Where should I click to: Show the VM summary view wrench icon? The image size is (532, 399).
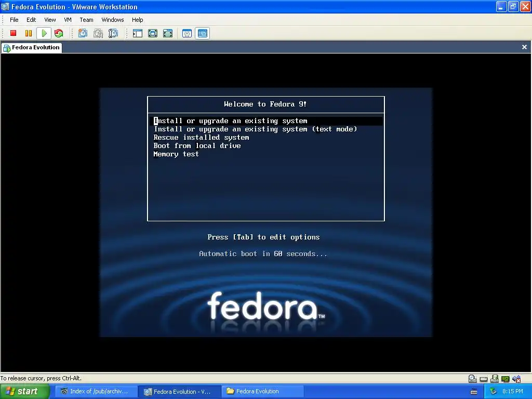[x=187, y=33]
